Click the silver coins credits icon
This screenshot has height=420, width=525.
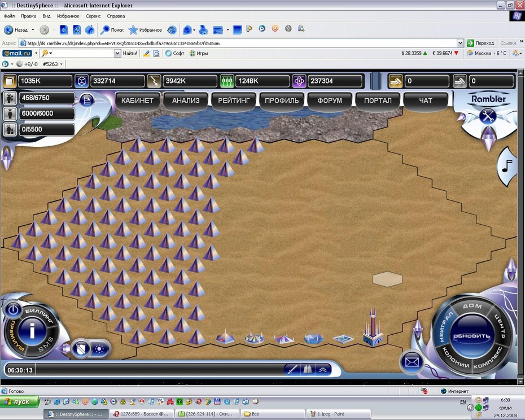pyautogui.click(x=460, y=81)
